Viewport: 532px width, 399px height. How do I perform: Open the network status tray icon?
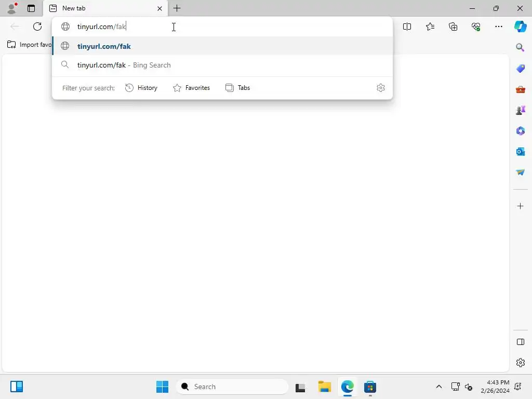455,387
